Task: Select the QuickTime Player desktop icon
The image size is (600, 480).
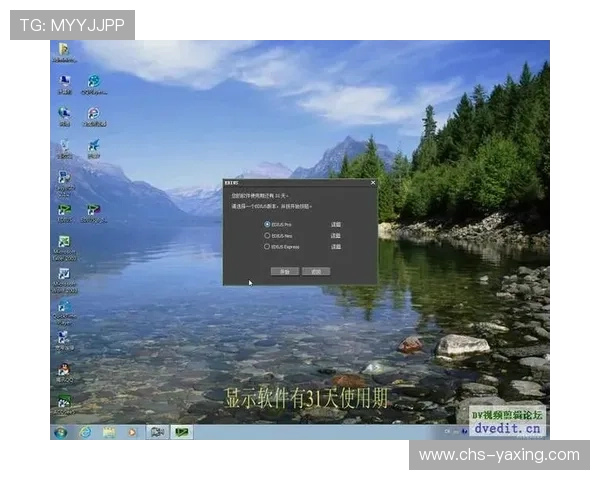Action: [64, 307]
